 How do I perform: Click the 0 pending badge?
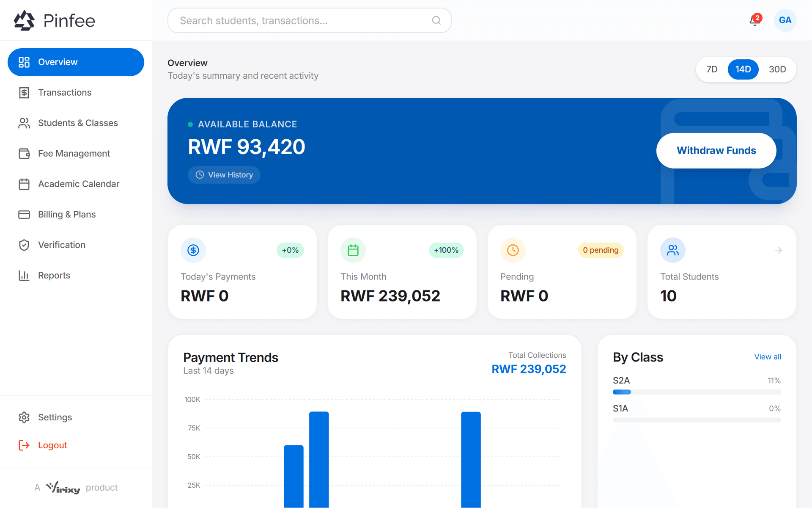pyautogui.click(x=601, y=250)
